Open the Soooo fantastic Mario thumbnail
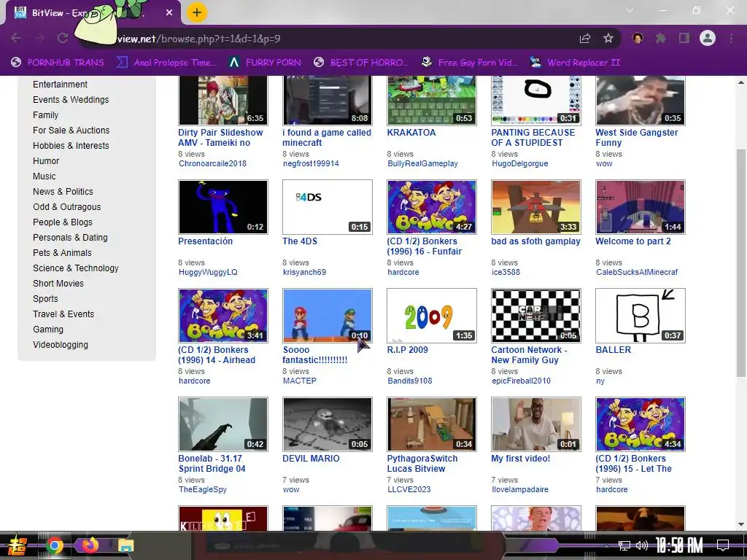747x560 pixels. pos(328,315)
